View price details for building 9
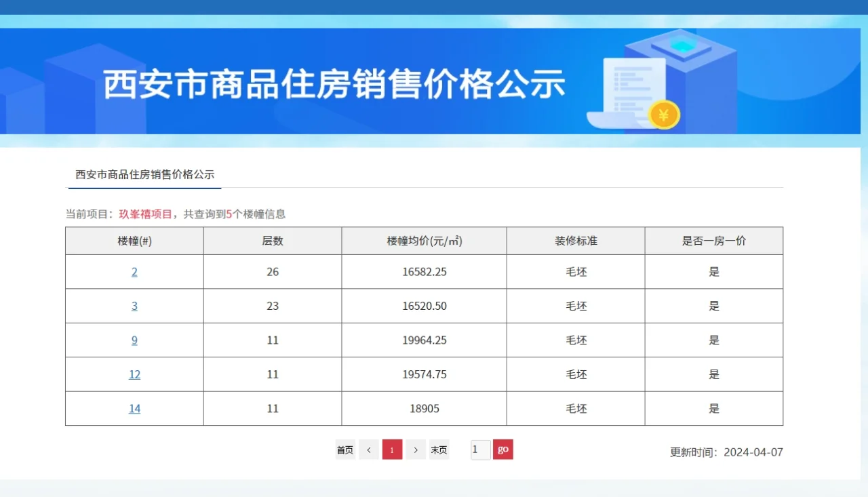The image size is (868, 497). (134, 340)
